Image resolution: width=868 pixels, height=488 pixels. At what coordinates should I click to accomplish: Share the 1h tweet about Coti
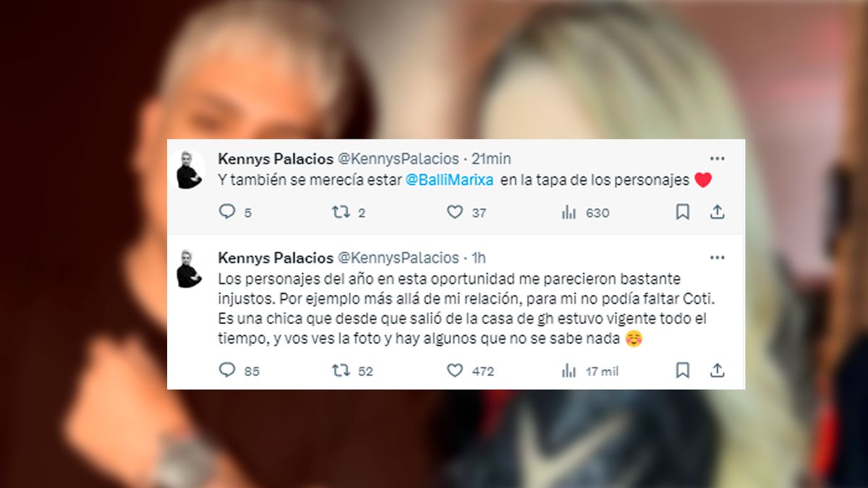pyautogui.click(x=717, y=370)
